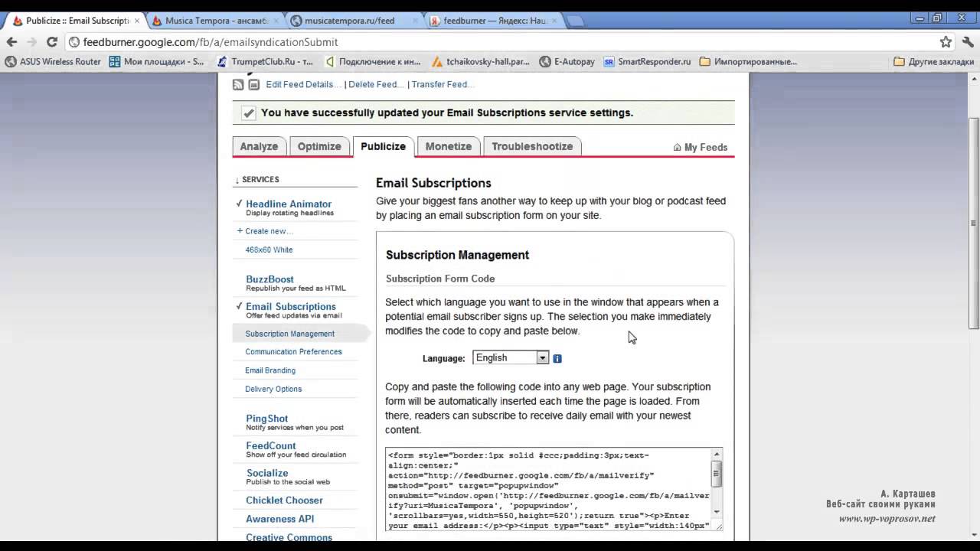Open Email Subscriptions service
Viewport: 980px width, 551px height.
(291, 306)
